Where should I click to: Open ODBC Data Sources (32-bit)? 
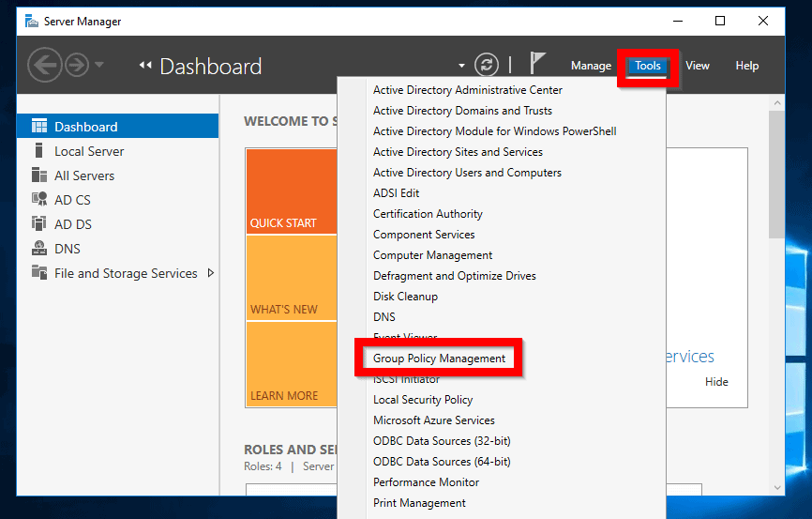pyautogui.click(x=442, y=441)
